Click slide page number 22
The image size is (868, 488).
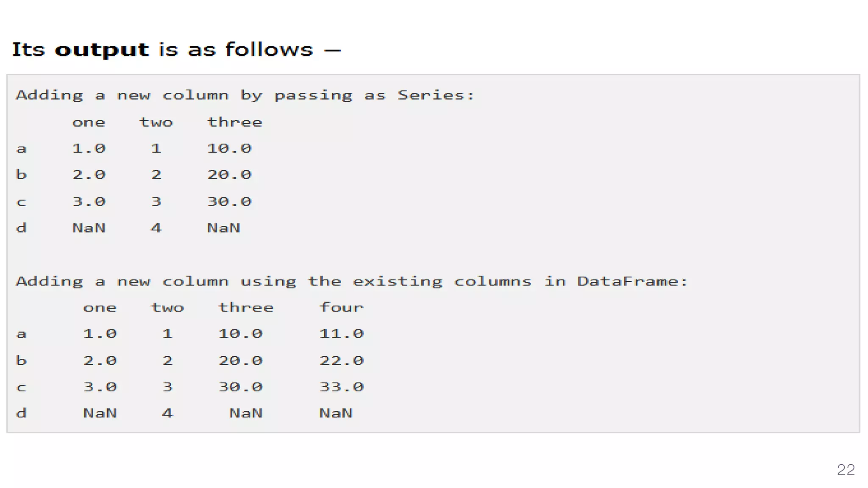pos(846,470)
